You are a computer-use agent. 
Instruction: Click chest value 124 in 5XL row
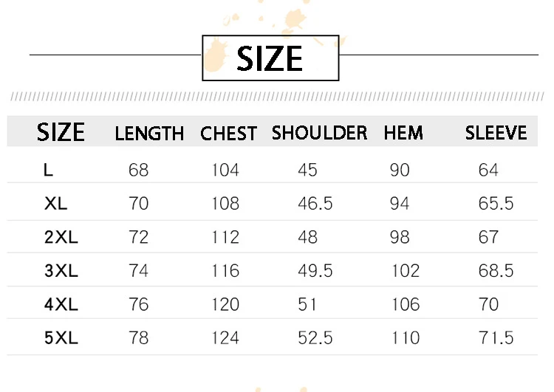(225, 338)
